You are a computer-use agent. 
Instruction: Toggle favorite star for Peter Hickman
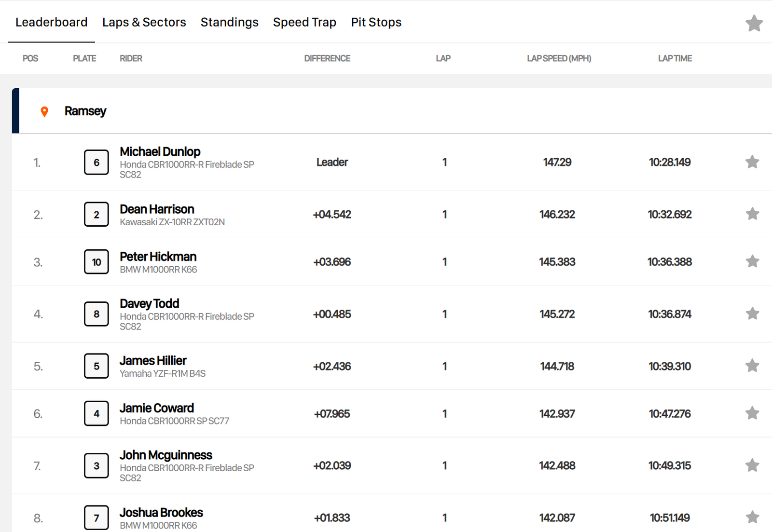(x=752, y=261)
